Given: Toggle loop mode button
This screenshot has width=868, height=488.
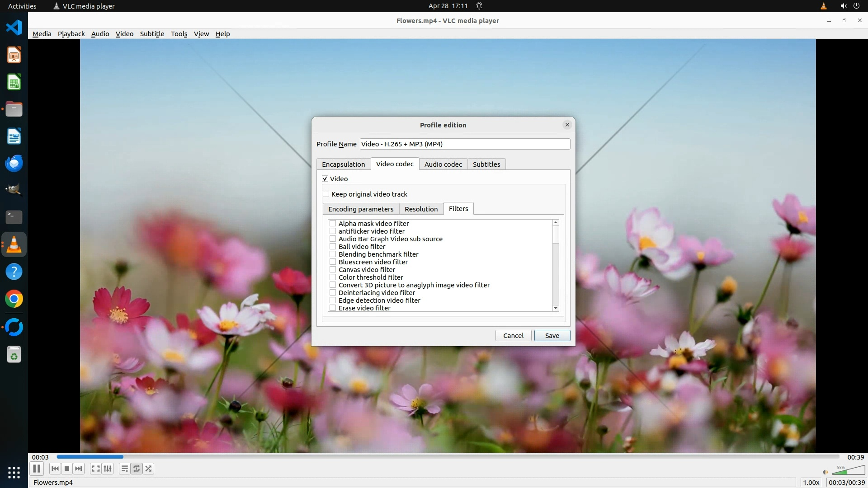Looking at the screenshot, I should 137,469.
